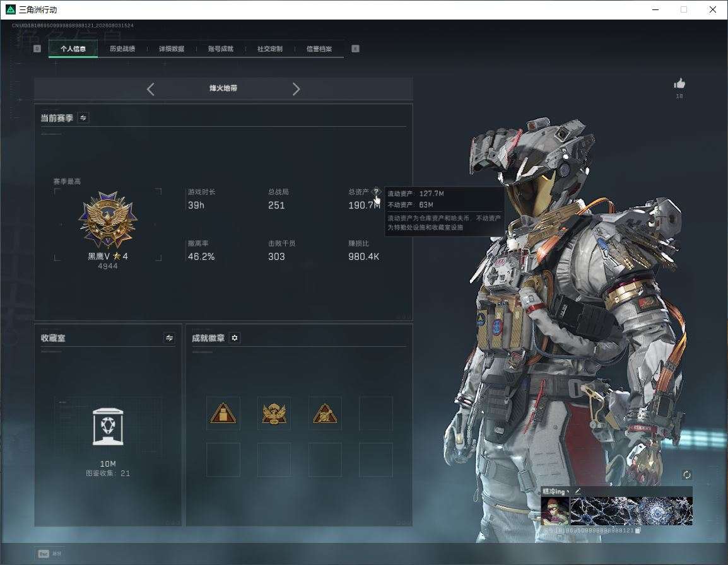Screen dimensions: 728x565
Task: Click the E key hint right of tabs
Action: click(355, 49)
